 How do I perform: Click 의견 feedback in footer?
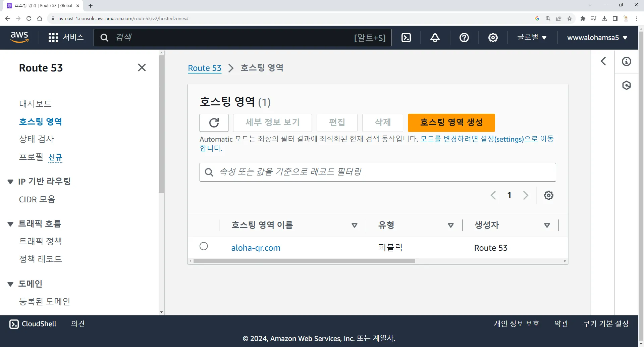[78, 324]
